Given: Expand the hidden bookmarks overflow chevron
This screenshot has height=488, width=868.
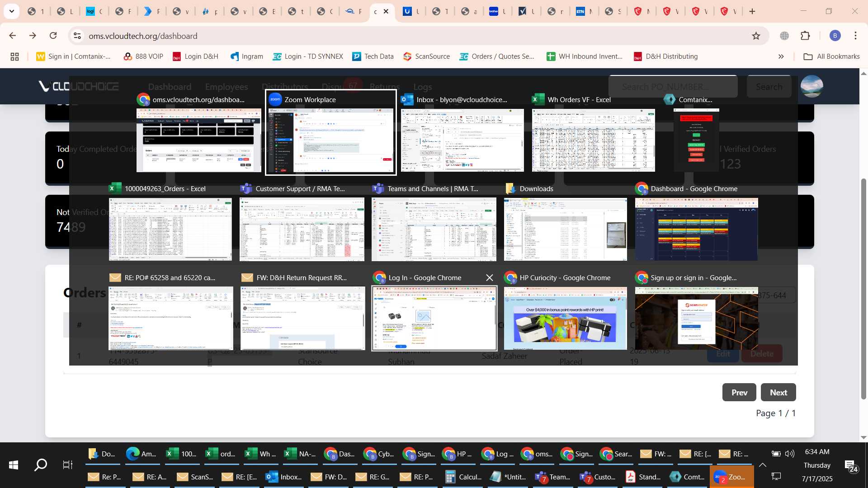Looking at the screenshot, I should pyautogui.click(x=781, y=56).
